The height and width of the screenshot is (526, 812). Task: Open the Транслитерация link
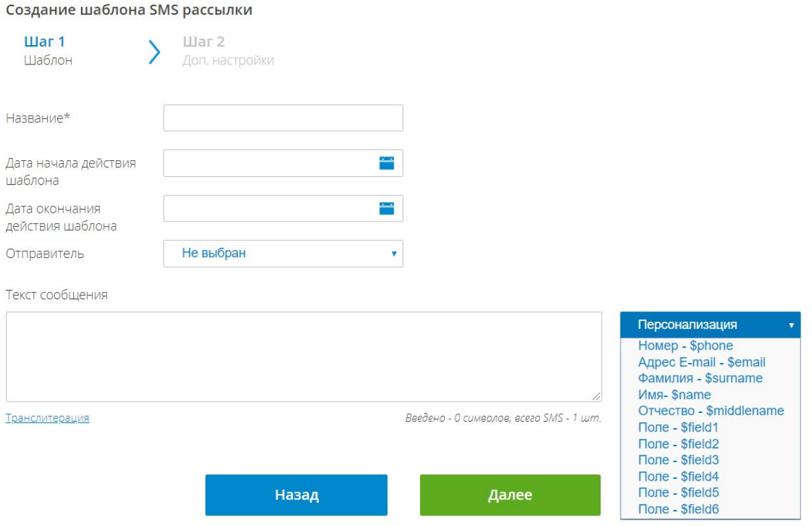(x=47, y=418)
